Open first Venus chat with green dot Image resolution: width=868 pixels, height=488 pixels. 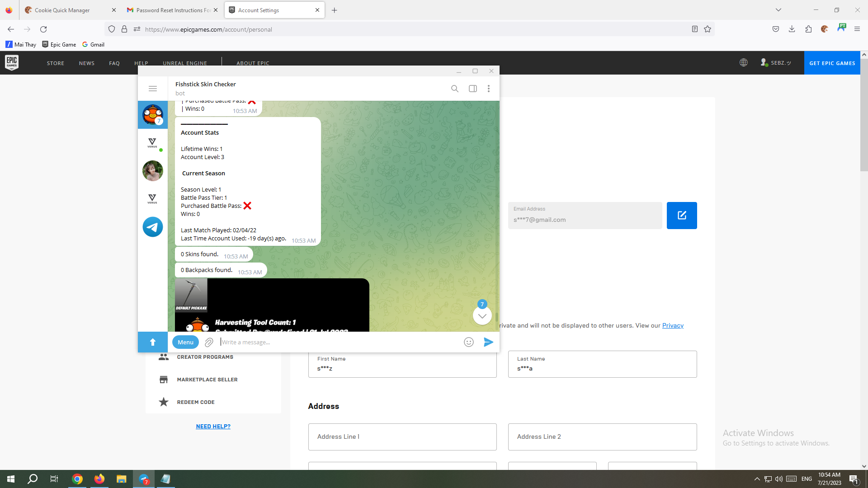[153, 143]
